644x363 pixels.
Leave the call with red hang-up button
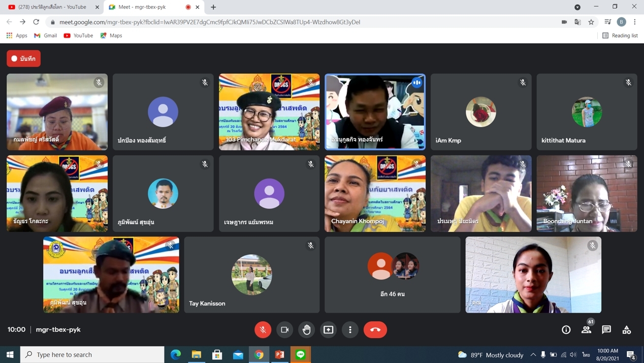[x=375, y=330]
